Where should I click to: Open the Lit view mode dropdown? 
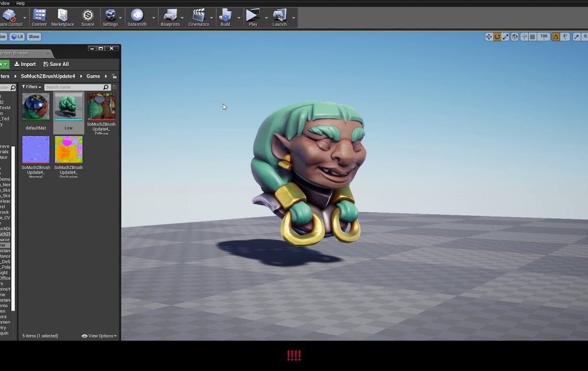tap(17, 36)
